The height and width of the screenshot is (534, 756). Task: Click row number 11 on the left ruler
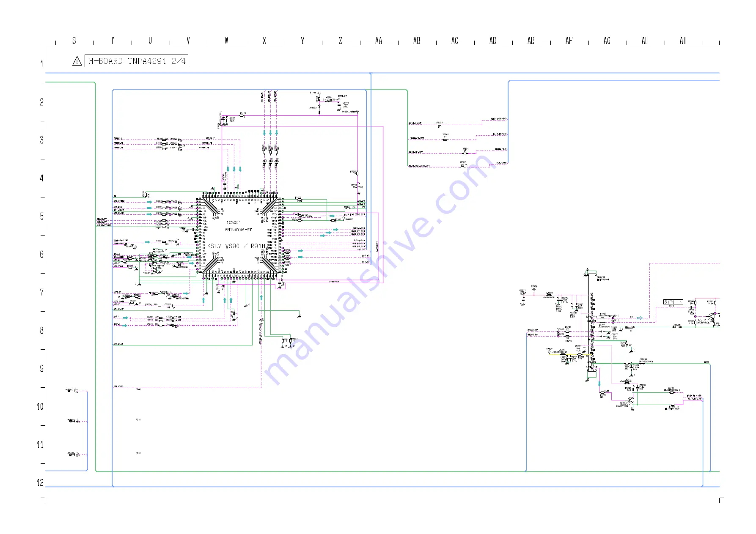pyautogui.click(x=40, y=445)
